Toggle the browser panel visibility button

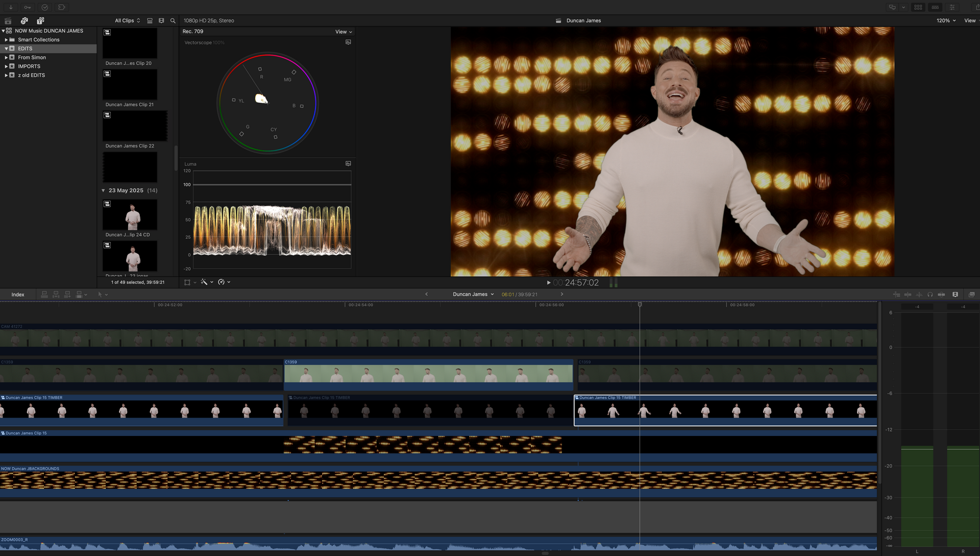918,7
